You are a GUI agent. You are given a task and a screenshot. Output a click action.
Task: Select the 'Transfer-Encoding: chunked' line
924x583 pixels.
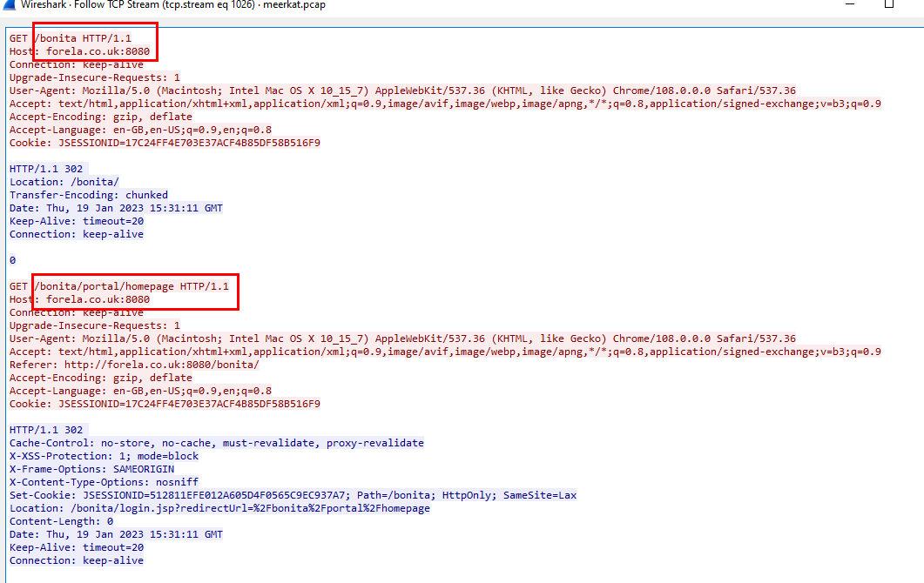coord(88,194)
